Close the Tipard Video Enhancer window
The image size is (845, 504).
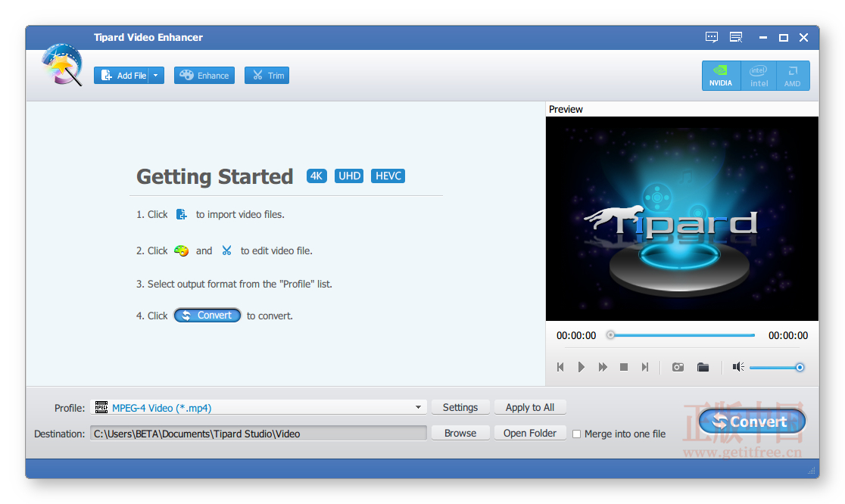[x=803, y=37]
